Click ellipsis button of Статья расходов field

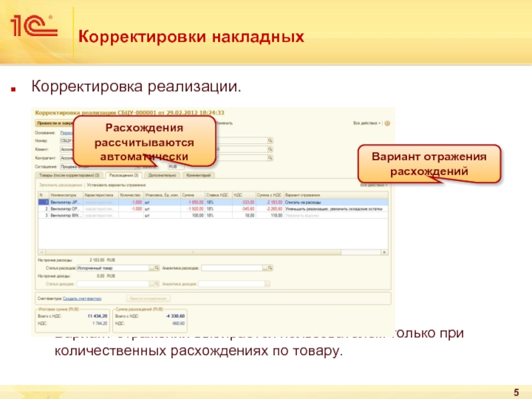tap(152, 268)
